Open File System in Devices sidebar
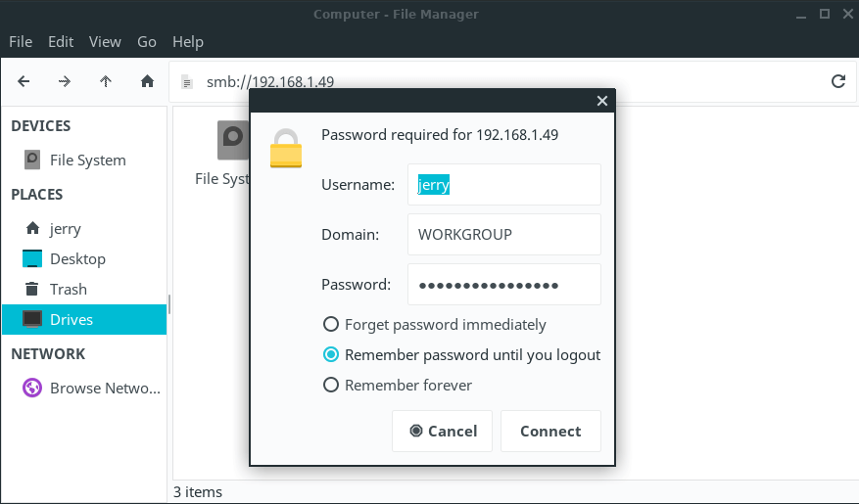 (87, 160)
